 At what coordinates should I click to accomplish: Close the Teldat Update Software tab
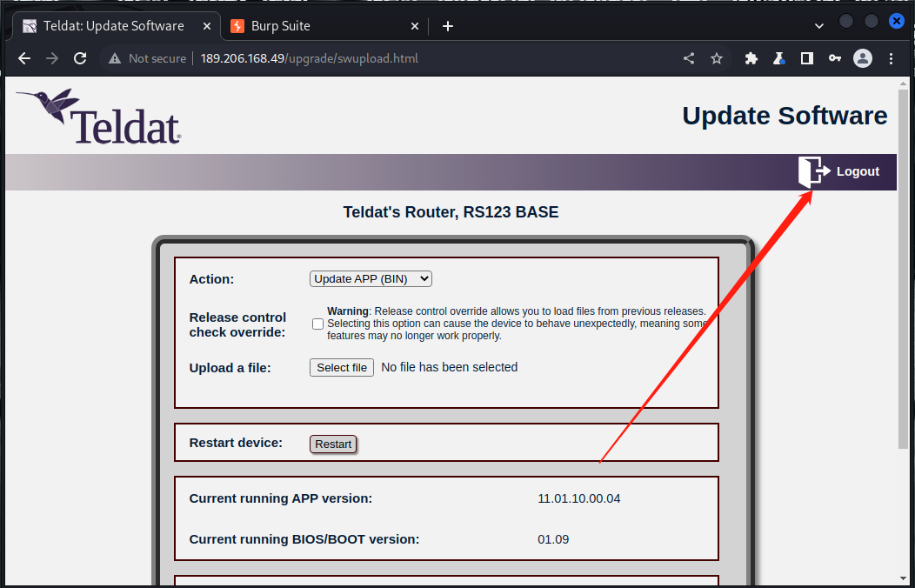tap(207, 26)
